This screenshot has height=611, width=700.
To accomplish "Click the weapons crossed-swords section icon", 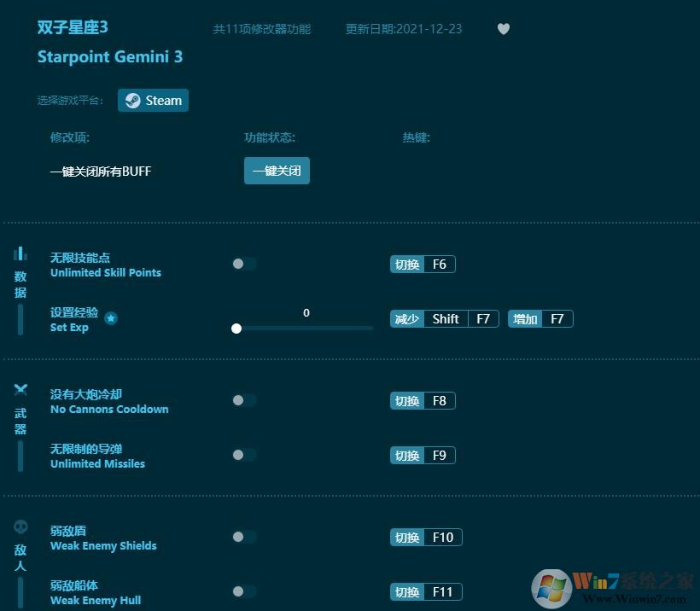I will click(x=20, y=390).
